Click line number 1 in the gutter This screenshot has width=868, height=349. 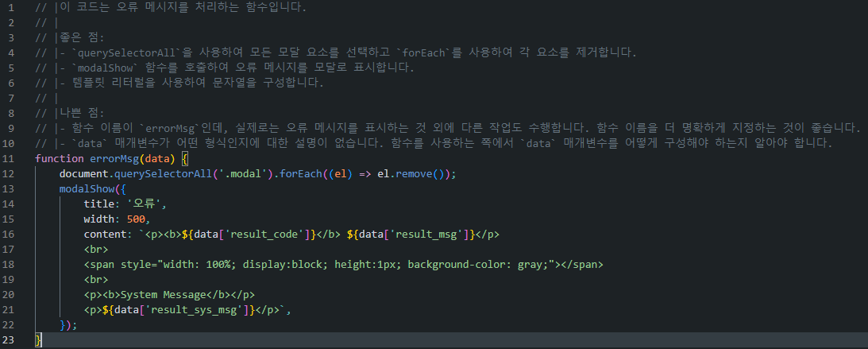tap(12, 8)
